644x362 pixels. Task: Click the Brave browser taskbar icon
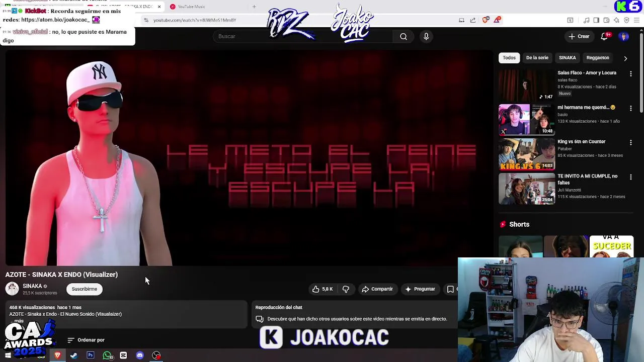click(57, 355)
